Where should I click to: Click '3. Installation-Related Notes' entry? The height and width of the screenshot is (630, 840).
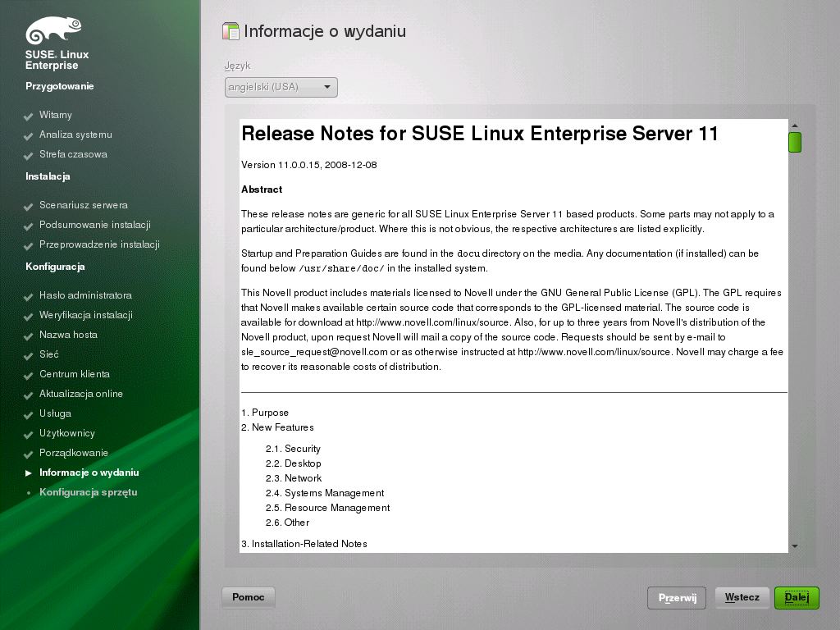coord(304,544)
